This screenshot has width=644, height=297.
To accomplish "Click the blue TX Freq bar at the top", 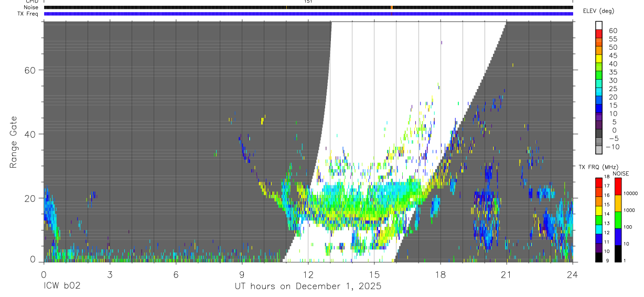I will 308,14.
